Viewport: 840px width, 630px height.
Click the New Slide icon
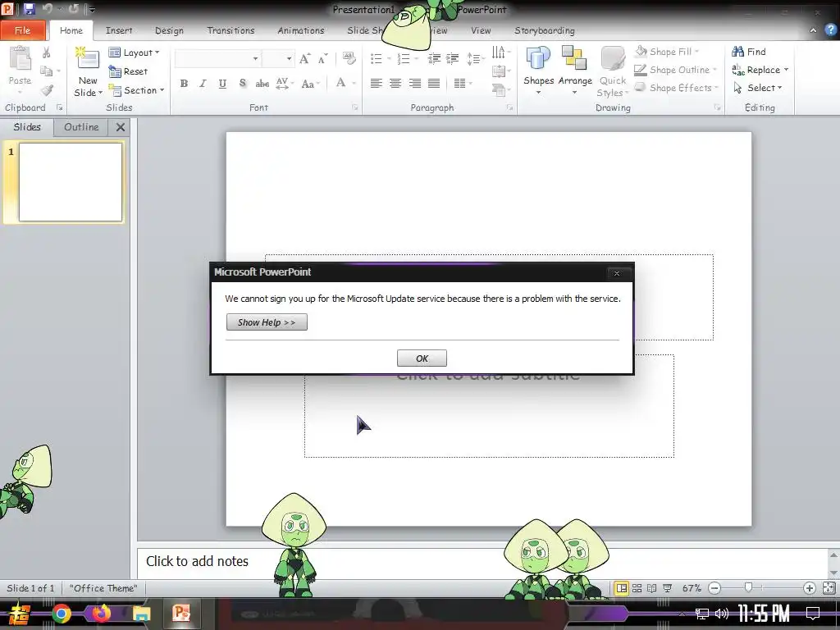[88, 59]
